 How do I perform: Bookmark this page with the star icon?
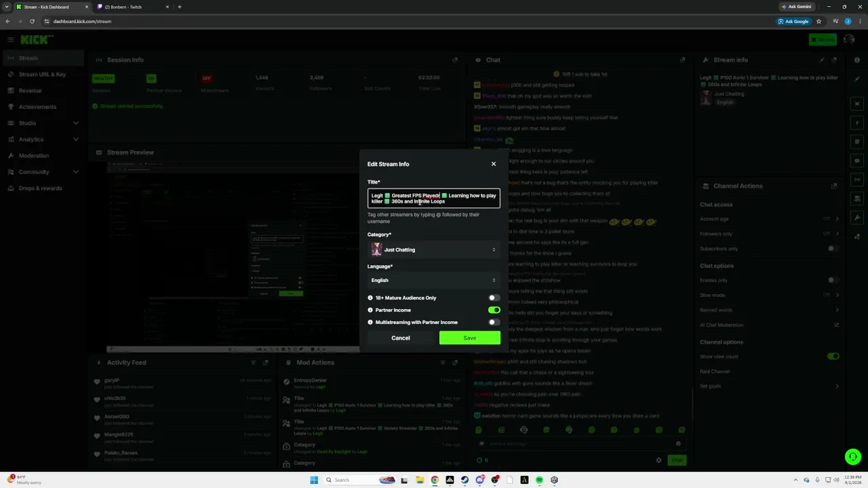[x=818, y=22]
